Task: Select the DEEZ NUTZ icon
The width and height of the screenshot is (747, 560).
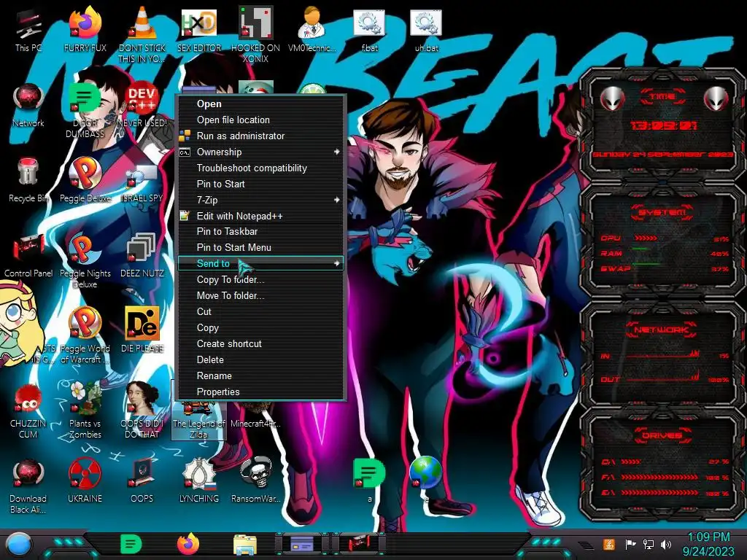Action: (142, 255)
